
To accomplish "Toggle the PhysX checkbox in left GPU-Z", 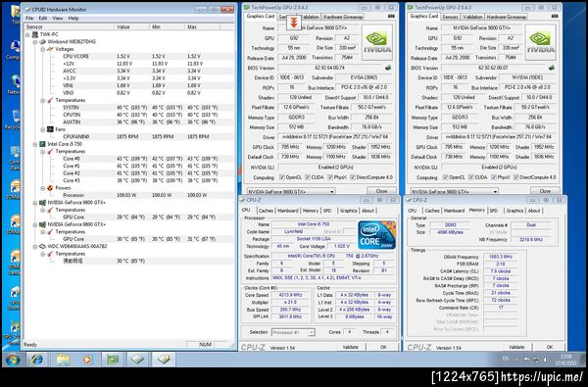I will (x=330, y=177).
